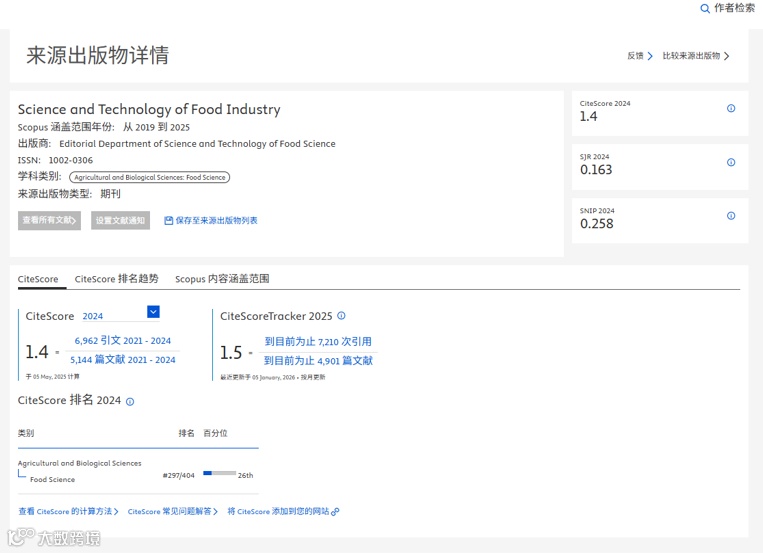Switch to the CiteScore tab
This screenshot has height=553, width=763.
coord(38,279)
